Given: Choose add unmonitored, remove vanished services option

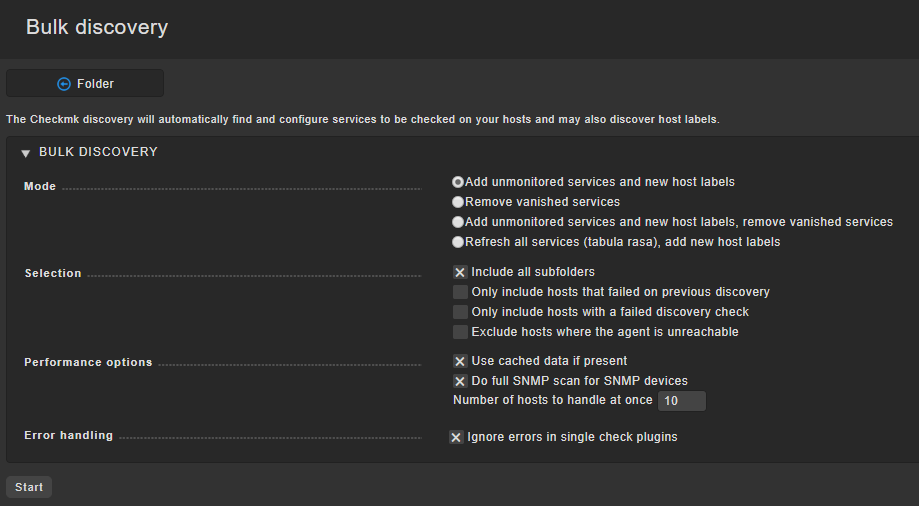Looking at the screenshot, I should click(458, 222).
